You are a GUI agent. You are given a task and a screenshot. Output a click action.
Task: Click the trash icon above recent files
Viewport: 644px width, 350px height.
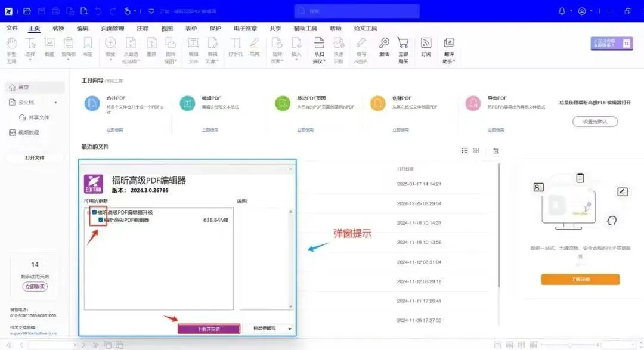pos(496,151)
